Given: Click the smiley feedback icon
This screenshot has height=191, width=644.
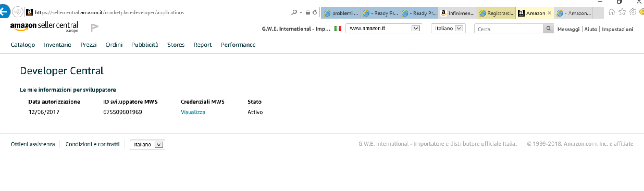Looking at the screenshot, I should coord(641,12).
